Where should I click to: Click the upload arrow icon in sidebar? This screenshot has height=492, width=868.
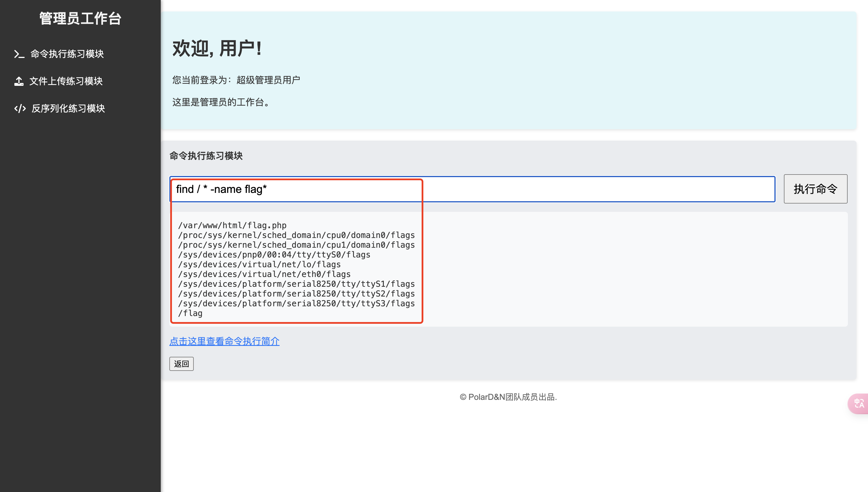19,81
